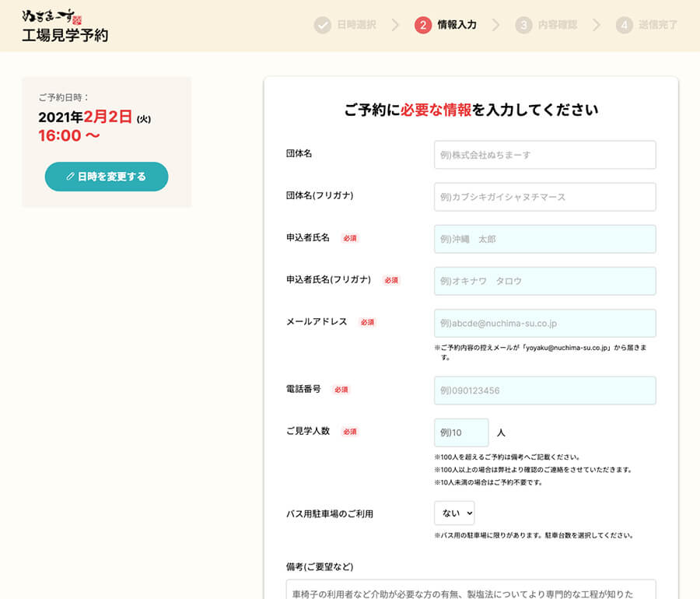Focus the 団体名 input field
The image size is (700, 599).
544,155
